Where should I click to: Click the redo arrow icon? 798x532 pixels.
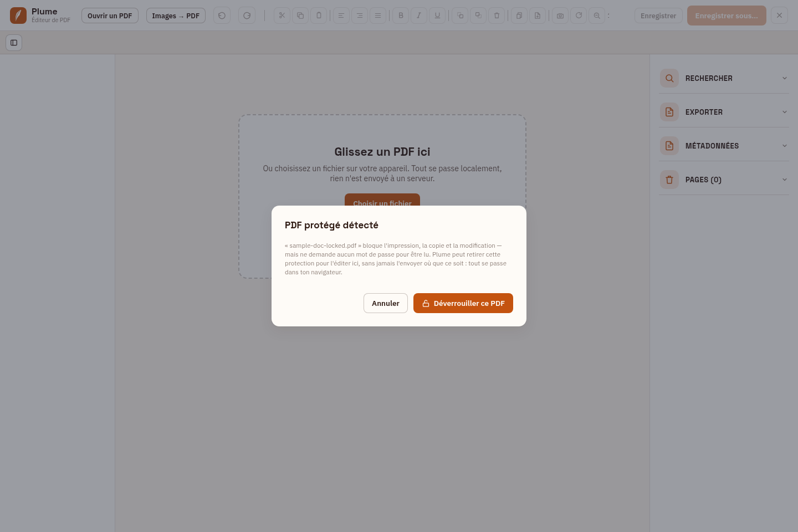point(247,16)
